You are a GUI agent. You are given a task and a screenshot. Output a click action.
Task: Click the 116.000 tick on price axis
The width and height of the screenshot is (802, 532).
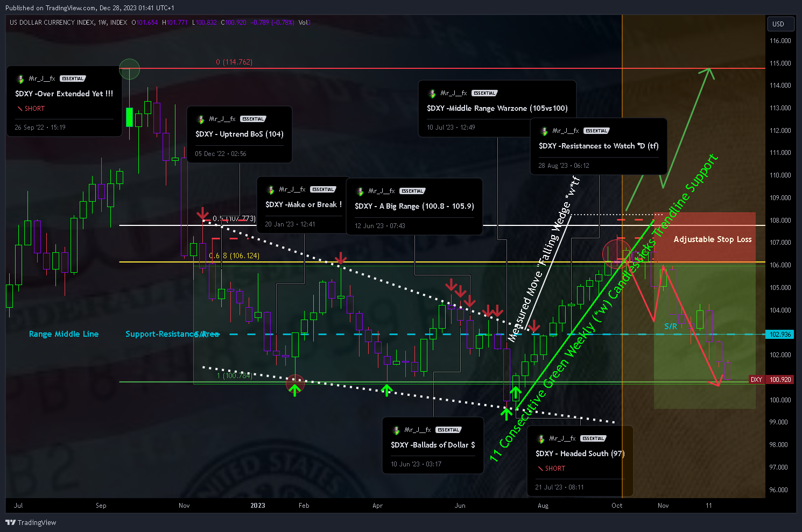click(780, 41)
